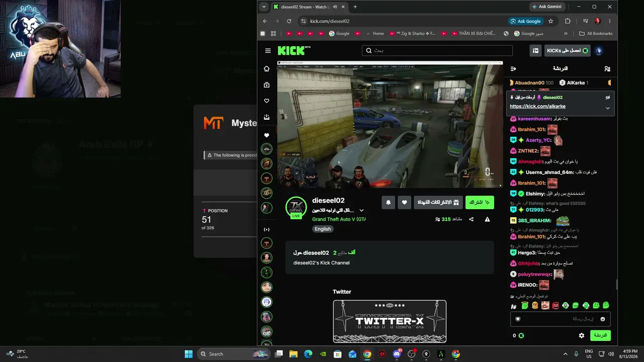Open the All Bookmarks folder
The image size is (644, 362).
click(596, 34)
